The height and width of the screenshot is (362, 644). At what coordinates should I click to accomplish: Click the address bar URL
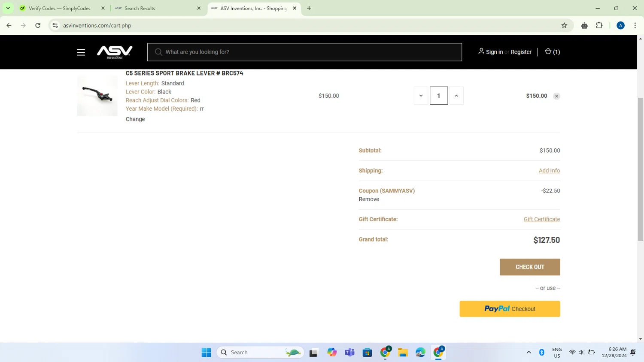97,26
